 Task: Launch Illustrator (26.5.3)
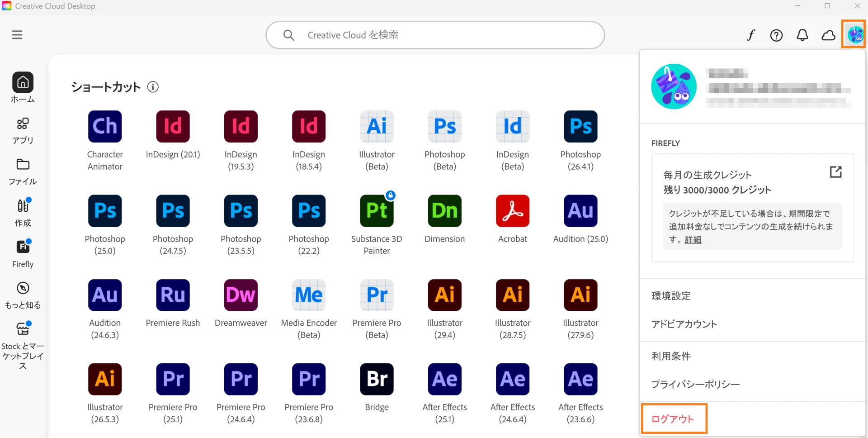pos(105,379)
